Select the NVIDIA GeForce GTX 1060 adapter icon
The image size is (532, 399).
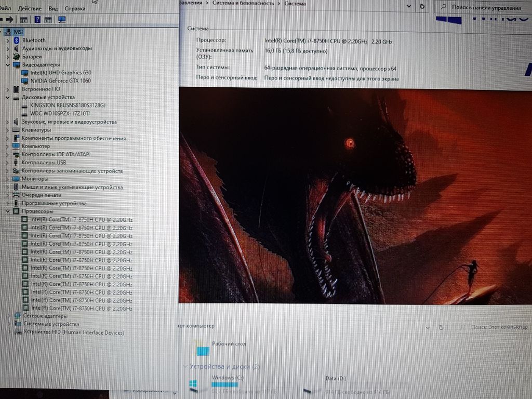24,81
